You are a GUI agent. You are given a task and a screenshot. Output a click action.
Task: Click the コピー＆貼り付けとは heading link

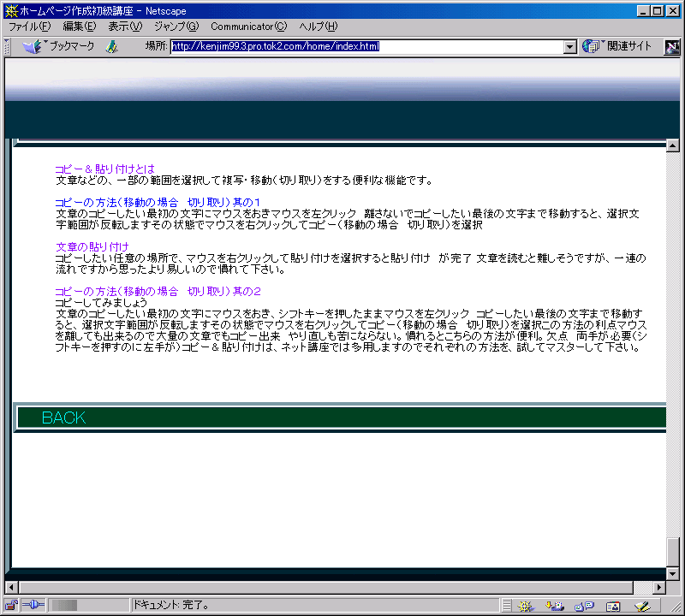click(x=104, y=169)
